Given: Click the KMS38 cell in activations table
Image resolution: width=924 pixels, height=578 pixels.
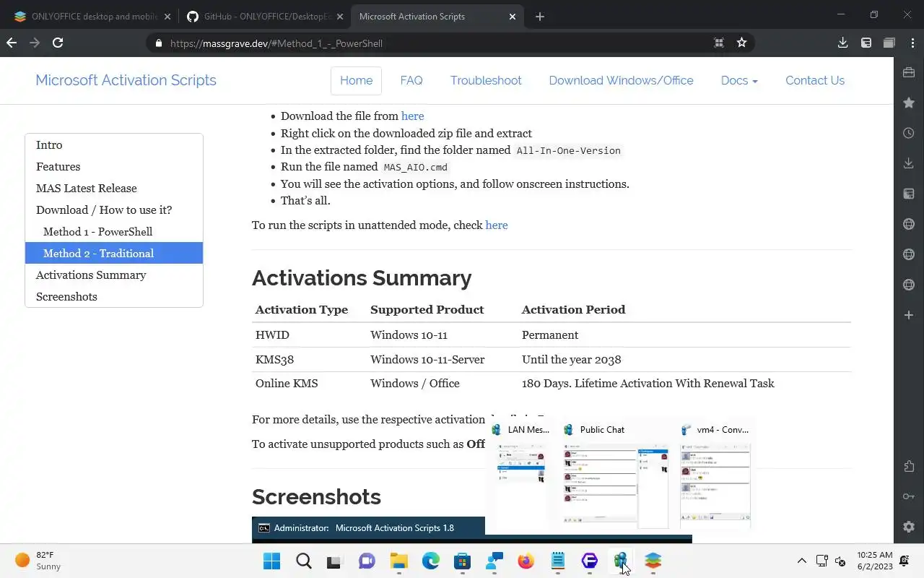Looking at the screenshot, I should (x=310, y=359).
